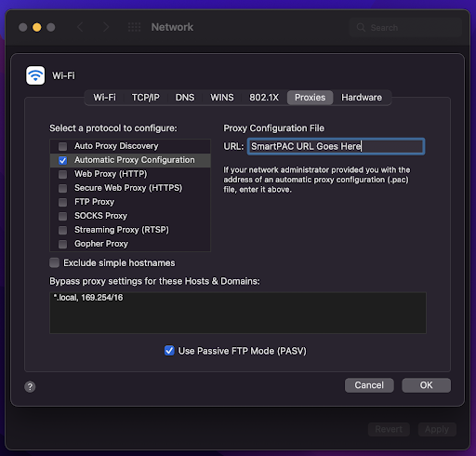476x456 pixels.
Task: Uncheck Automatic Proxy Configuration
Action: pos(63,160)
